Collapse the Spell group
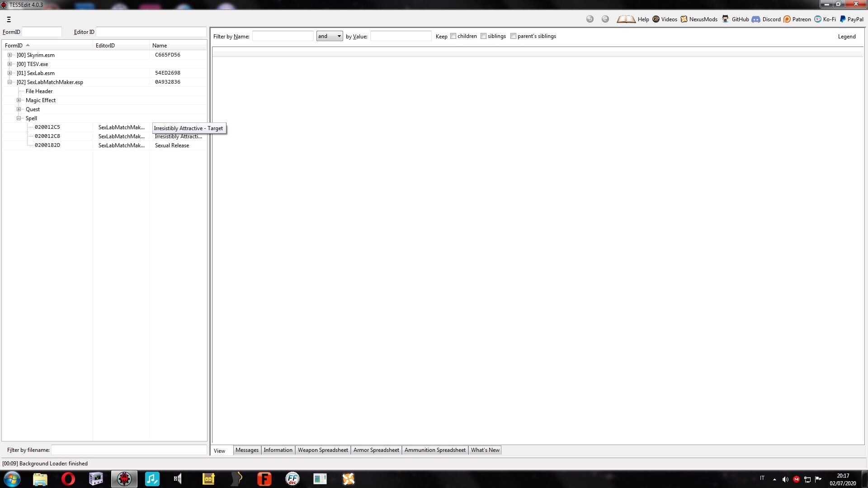Image resolution: width=868 pixels, height=488 pixels. 19,118
